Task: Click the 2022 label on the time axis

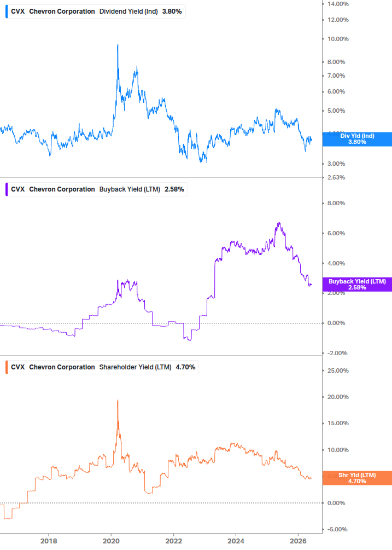Action: 174,541
